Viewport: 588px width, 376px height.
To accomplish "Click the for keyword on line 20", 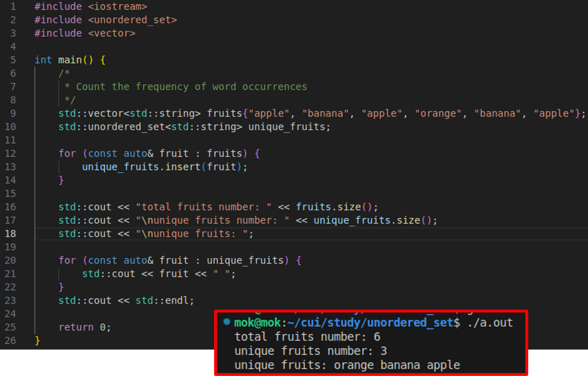I will (67, 260).
